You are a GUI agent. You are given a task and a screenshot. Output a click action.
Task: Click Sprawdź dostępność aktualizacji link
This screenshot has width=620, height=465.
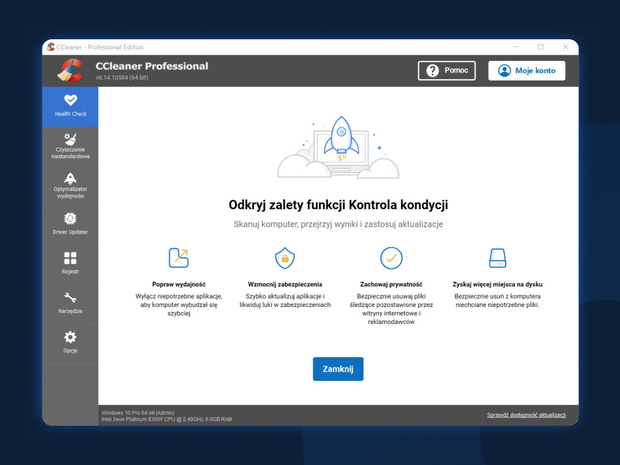(x=526, y=415)
